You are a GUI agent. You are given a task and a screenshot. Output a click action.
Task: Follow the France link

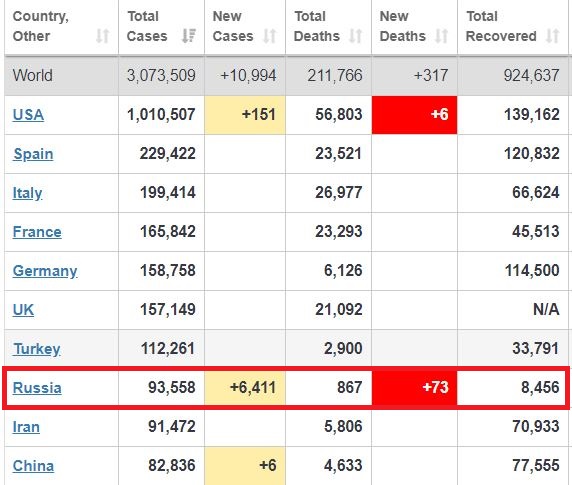pos(37,232)
